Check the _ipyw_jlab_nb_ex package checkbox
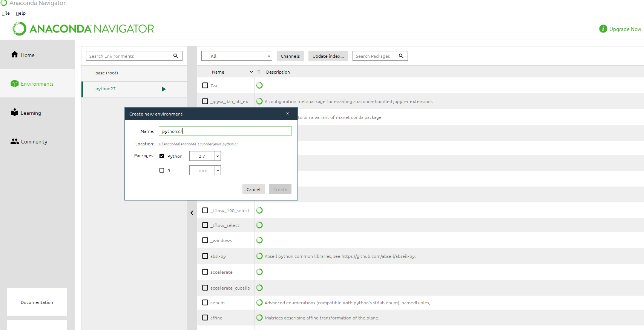Viewport: 644px width, 330px height. [205, 101]
